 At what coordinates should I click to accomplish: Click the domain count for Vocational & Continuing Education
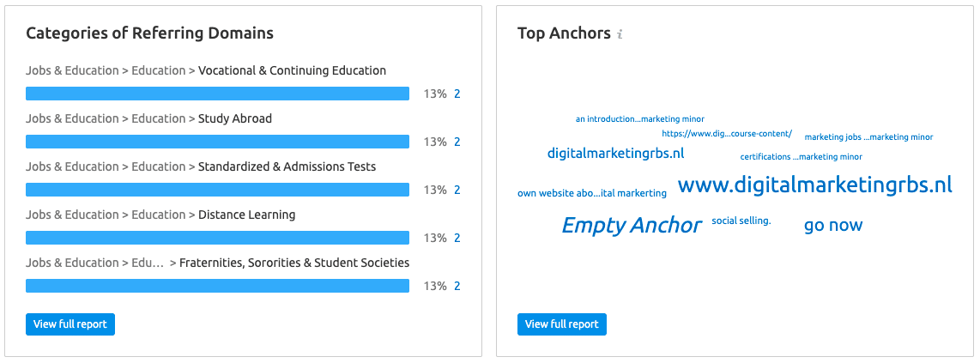coord(457,94)
